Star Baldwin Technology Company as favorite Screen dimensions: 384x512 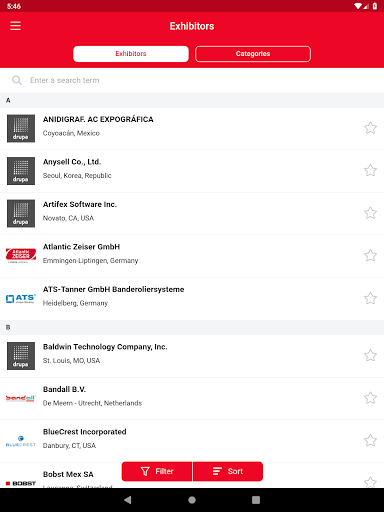click(370, 355)
